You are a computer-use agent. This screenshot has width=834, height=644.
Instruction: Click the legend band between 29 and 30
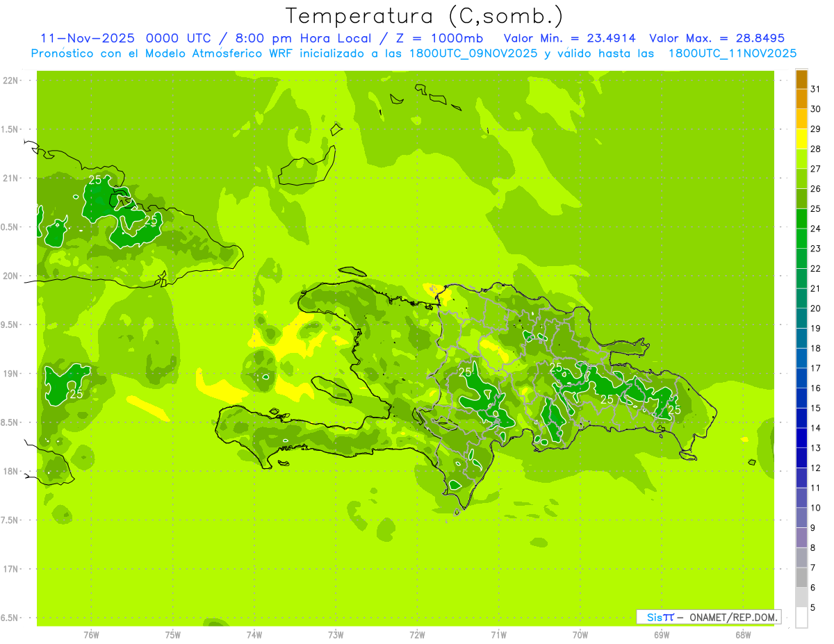click(801, 119)
